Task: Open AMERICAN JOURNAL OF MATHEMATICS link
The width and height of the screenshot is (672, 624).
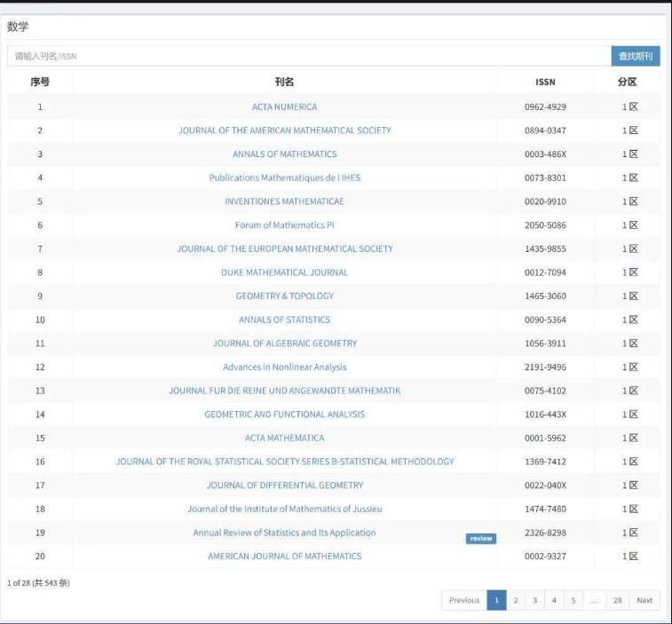Action: (x=284, y=557)
